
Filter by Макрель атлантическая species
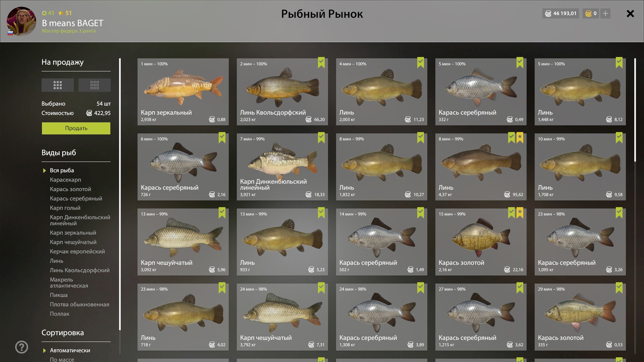click(69, 283)
